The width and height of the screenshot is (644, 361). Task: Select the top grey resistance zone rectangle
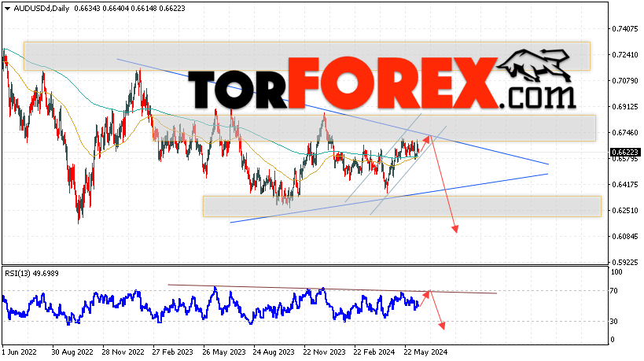tap(307, 56)
